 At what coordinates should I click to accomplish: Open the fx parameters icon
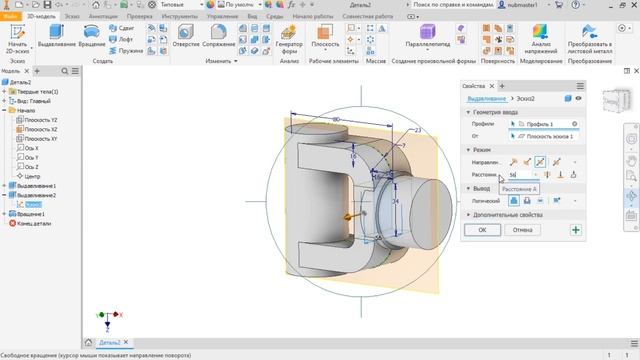click(x=291, y=5)
